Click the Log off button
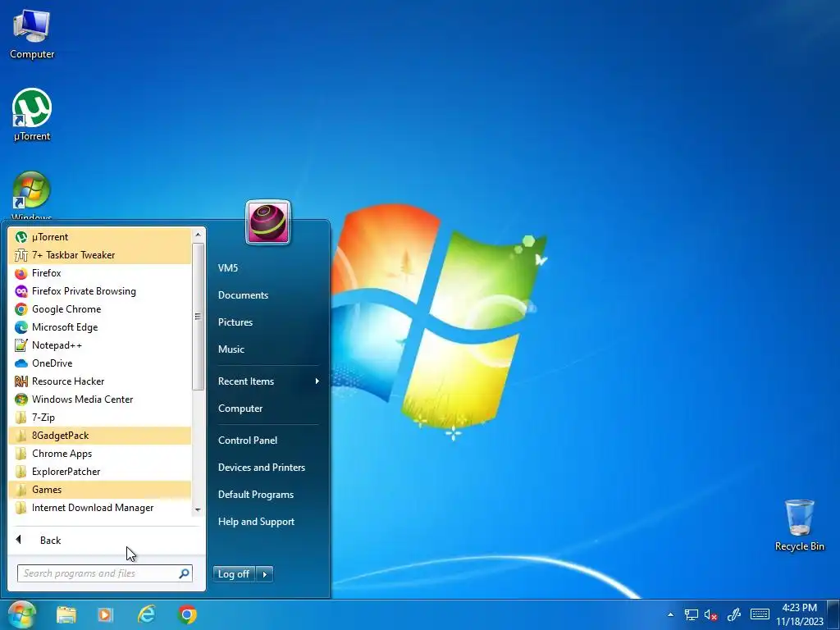840x630 pixels. (234, 573)
